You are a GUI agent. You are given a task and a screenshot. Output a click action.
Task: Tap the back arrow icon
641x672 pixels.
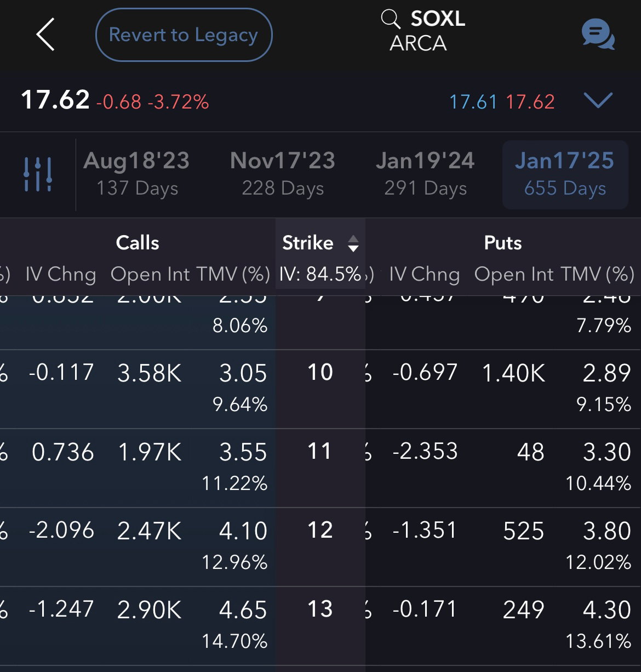45,35
